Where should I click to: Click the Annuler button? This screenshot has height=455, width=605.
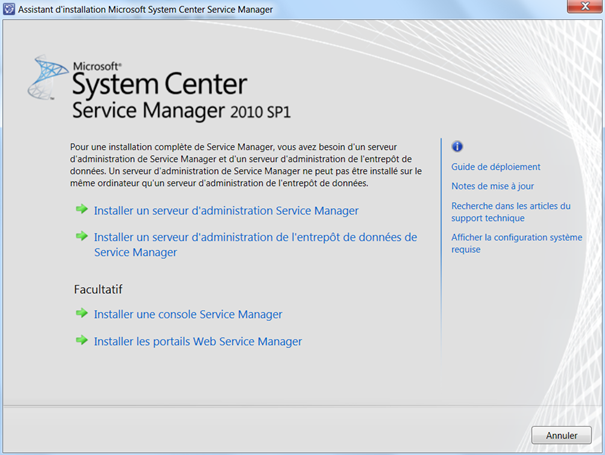point(561,435)
